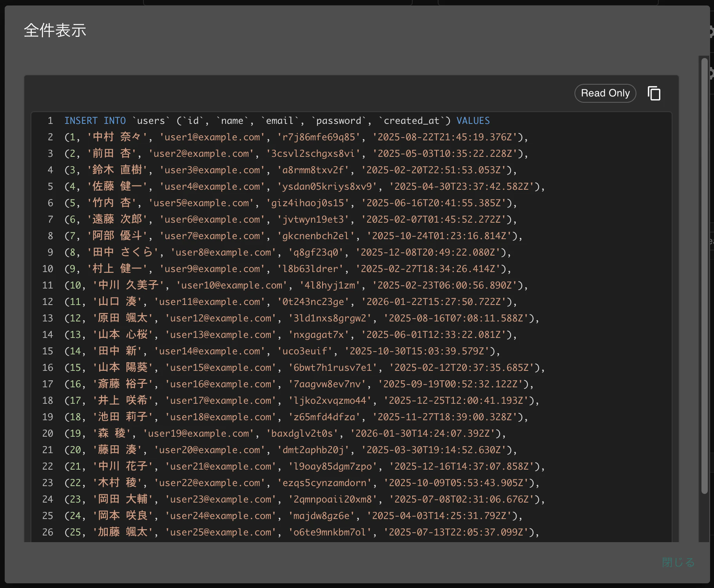Copy the SQL code with copy icon
The height and width of the screenshot is (588, 714).
tap(654, 93)
